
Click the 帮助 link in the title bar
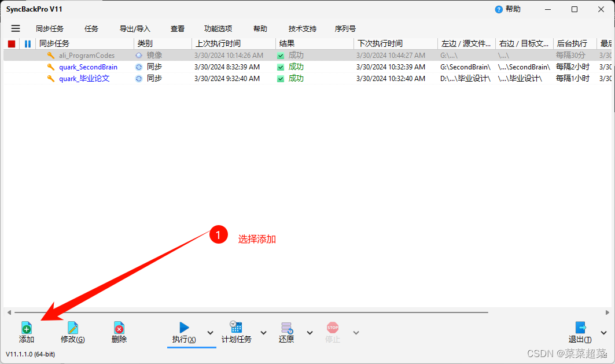pyautogui.click(x=513, y=9)
